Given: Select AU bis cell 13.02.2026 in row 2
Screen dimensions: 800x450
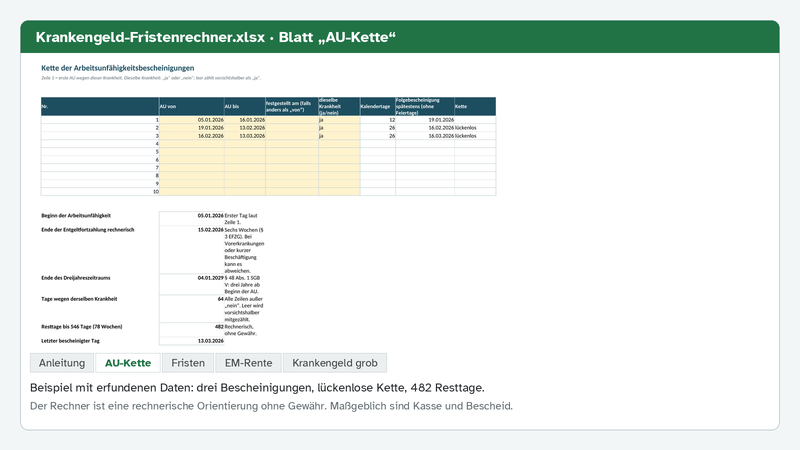Looking at the screenshot, I should pos(244,128).
